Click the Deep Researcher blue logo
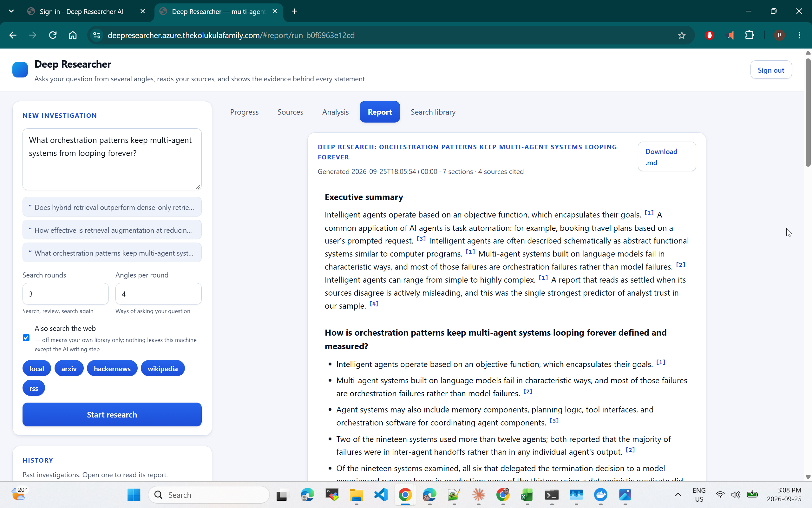 [20, 70]
